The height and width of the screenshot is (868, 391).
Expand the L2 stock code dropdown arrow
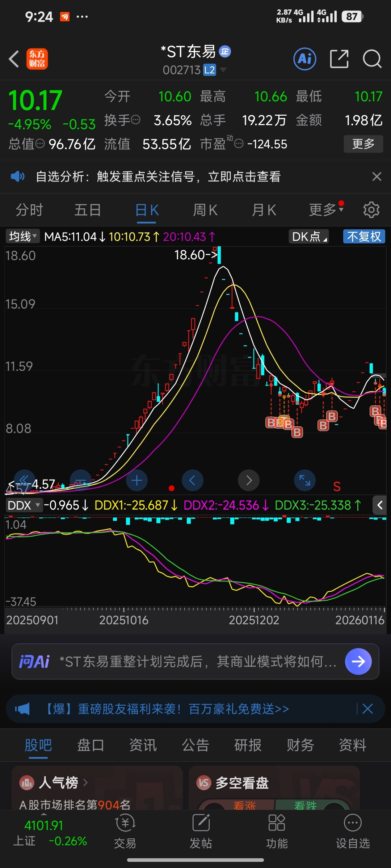coord(223,69)
